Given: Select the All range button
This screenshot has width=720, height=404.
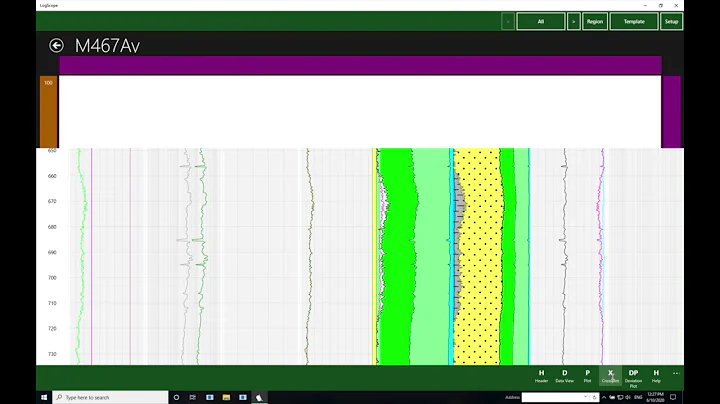Looking at the screenshot, I should click(x=540, y=22).
